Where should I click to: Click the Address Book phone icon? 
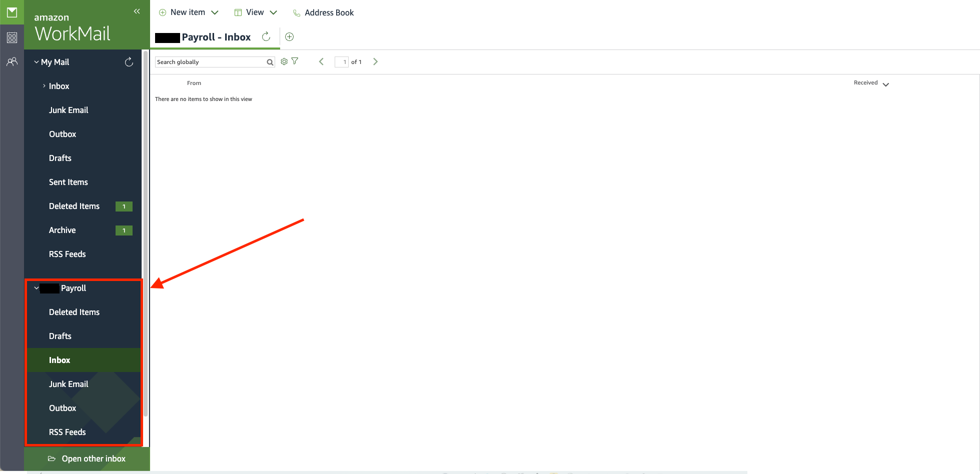pos(297,13)
